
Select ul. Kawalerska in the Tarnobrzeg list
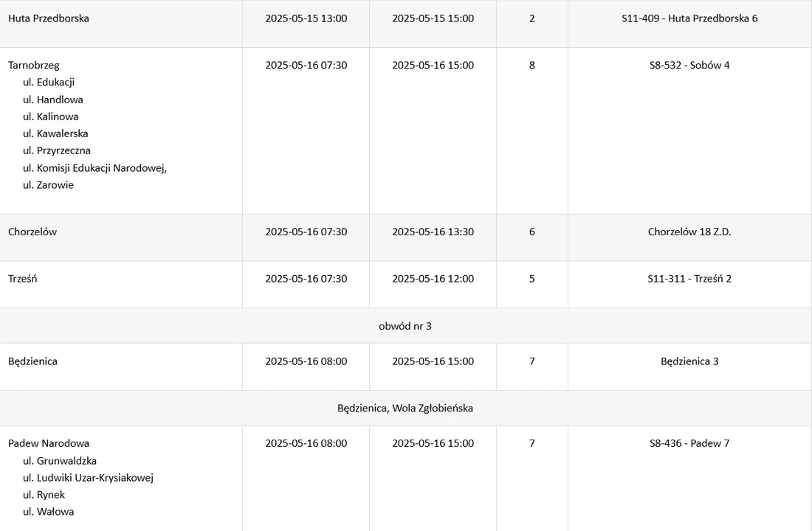pos(55,133)
